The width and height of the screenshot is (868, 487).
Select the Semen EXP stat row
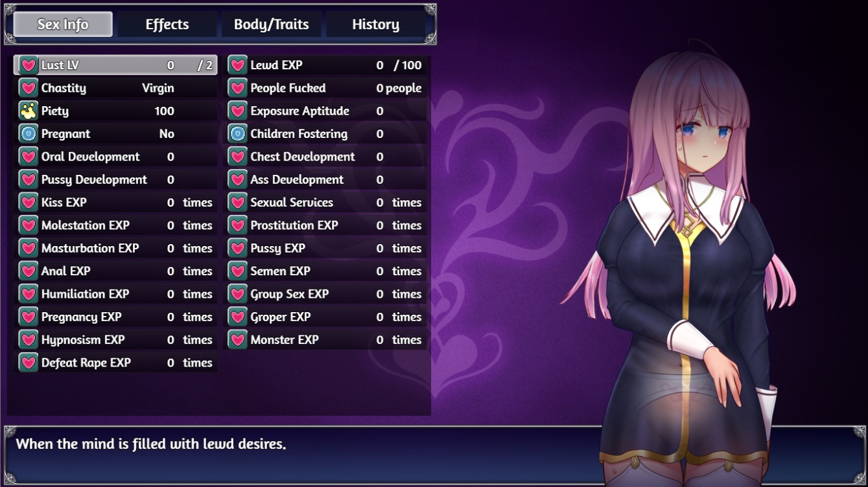(x=325, y=271)
